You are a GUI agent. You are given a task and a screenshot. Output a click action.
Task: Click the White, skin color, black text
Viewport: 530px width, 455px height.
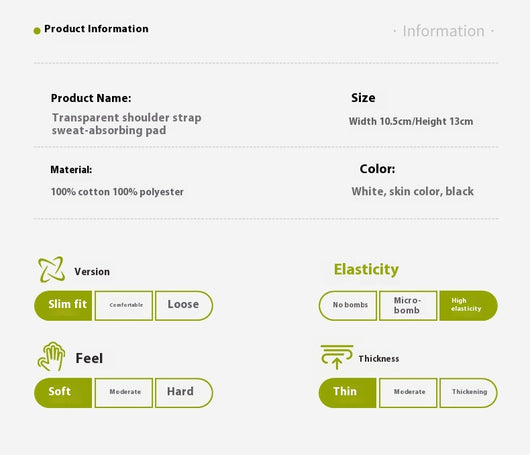point(412,191)
